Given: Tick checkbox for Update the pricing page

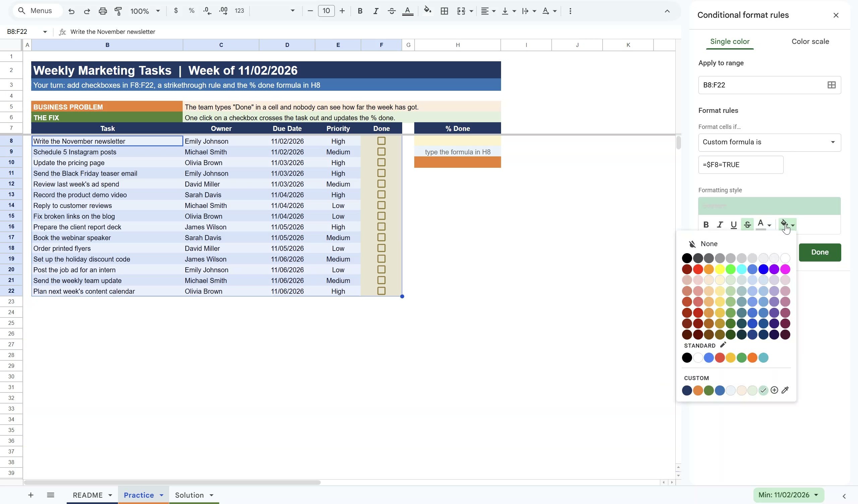Looking at the screenshot, I should (x=381, y=162).
